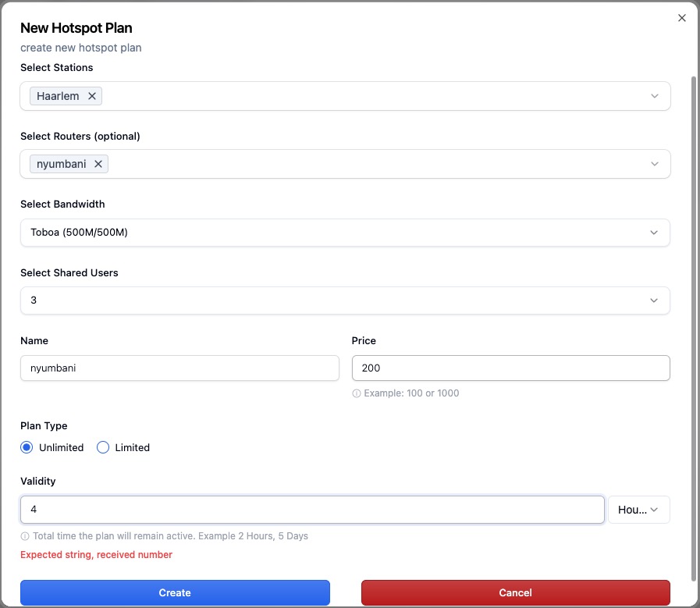Viewport: 700px width, 608px height.
Task: Open the validity unit Hours dropdown
Action: 638,510
